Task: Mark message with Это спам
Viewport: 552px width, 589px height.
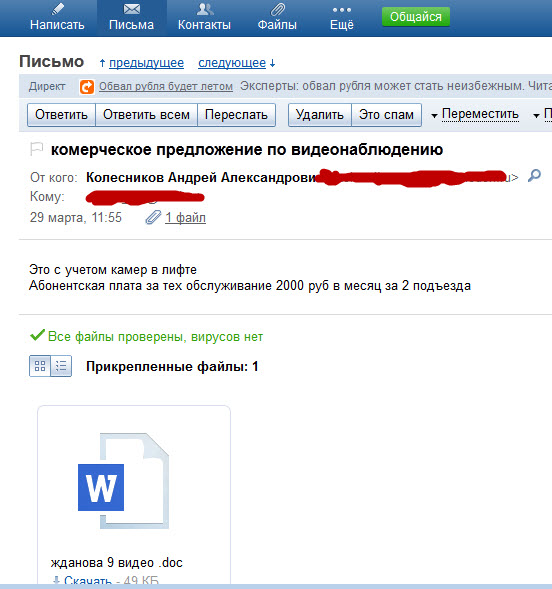Action: (x=386, y=115)
